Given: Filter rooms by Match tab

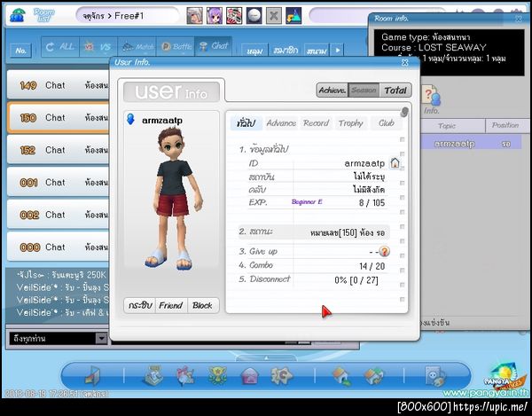Looking at the screenshot, I should coord(137,46).
